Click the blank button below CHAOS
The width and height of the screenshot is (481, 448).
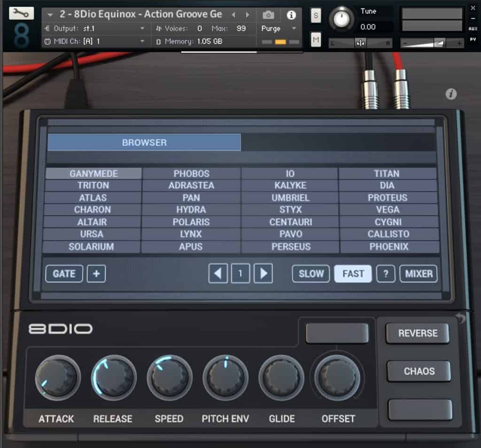[x=420, y=409]
